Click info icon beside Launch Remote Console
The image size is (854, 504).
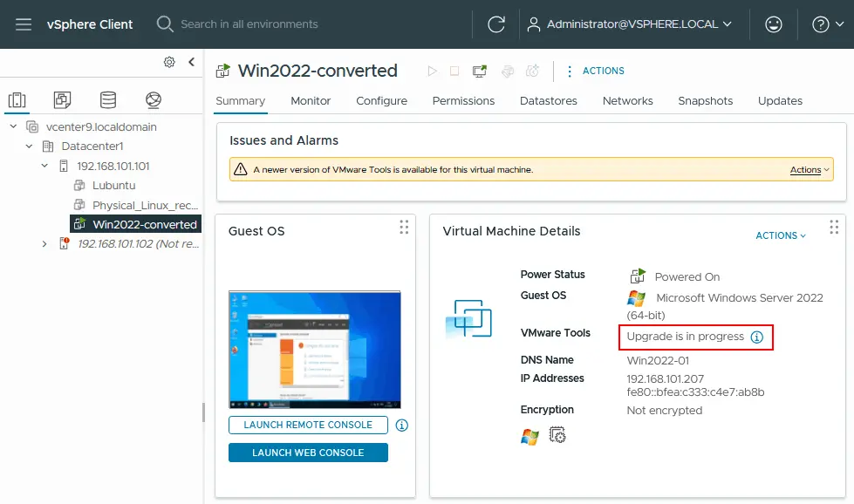pyautogui.click(x=402, y=426)
